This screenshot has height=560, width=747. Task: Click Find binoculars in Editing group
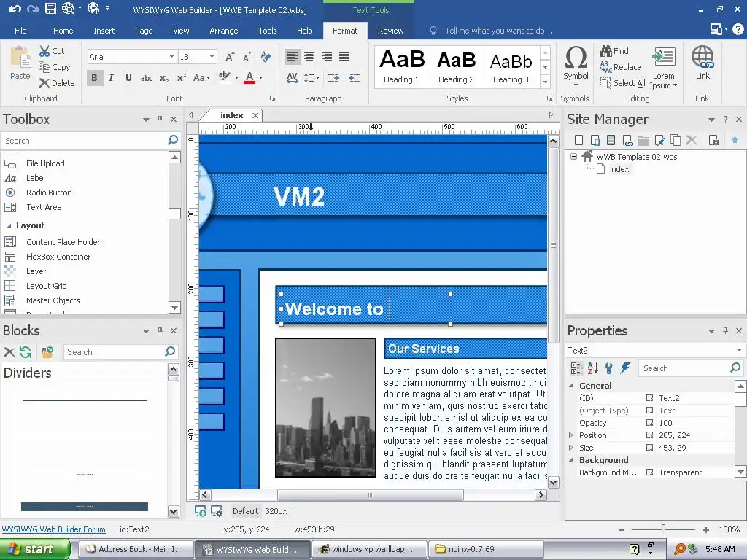(x=614, y=51)
